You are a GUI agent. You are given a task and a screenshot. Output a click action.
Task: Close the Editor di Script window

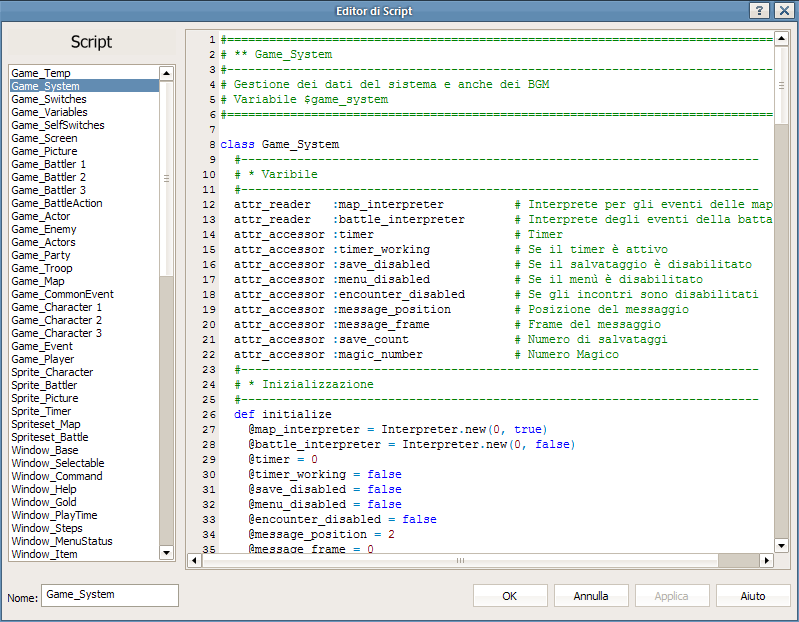(x=785, y=11)
